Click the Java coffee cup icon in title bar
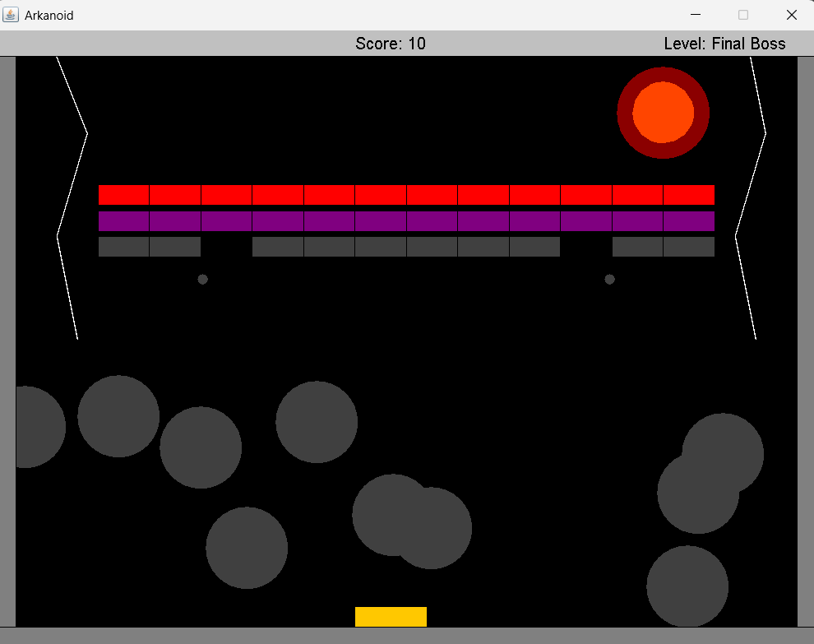The height and width of the screenshot is (644, 814). coord(11,15)
